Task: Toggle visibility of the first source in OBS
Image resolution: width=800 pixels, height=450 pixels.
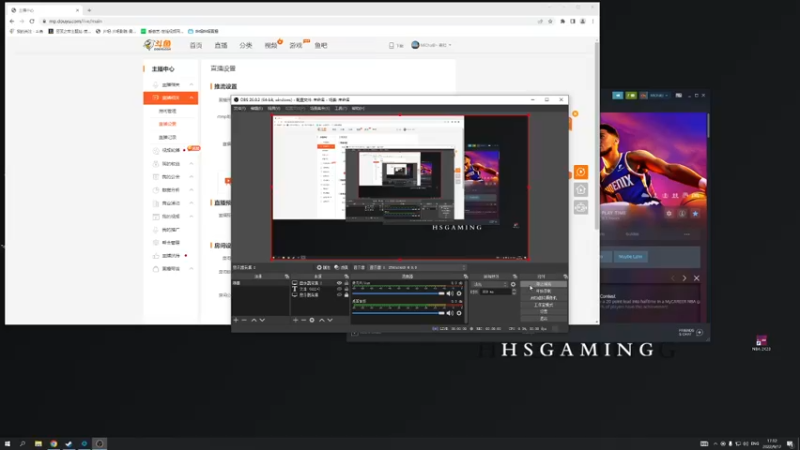Action: pos(339,283)
